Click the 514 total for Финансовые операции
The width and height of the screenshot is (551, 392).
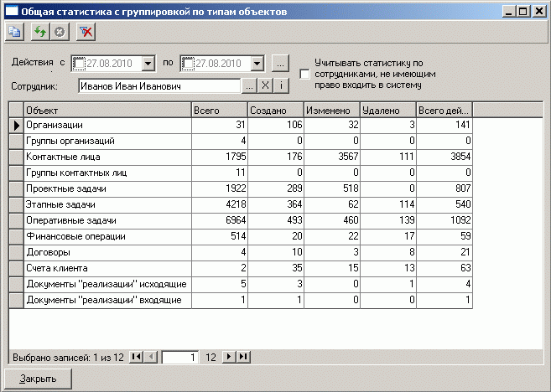click(x=220, y=236)
